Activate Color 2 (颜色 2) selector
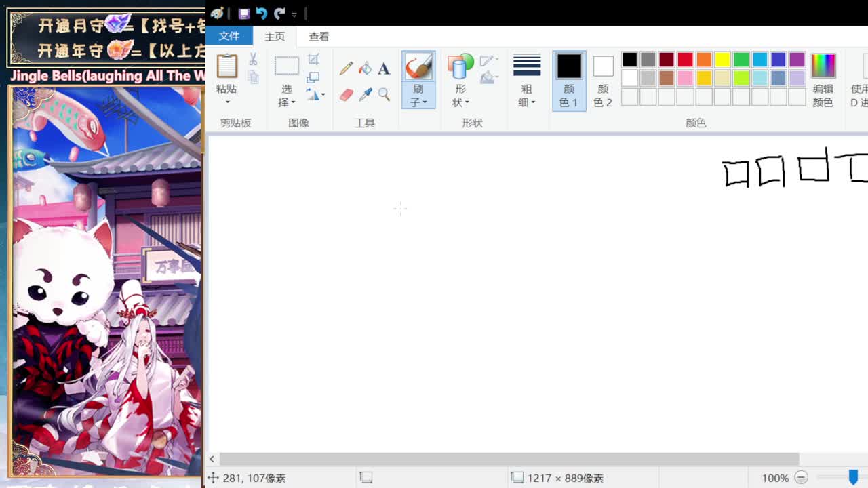 pos(602,81)
